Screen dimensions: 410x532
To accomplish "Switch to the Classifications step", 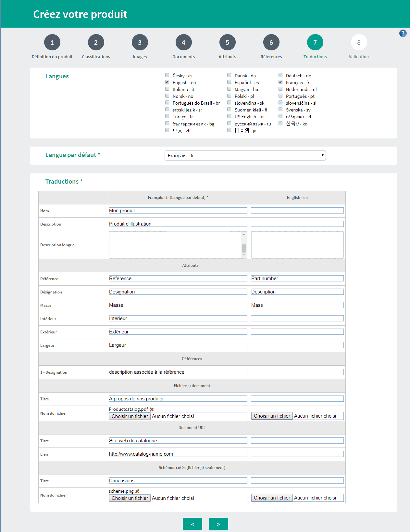I will coord(96,43).
